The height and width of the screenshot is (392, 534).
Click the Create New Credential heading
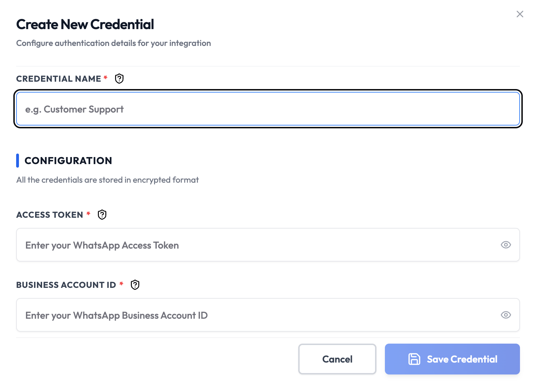coord(85,25)
